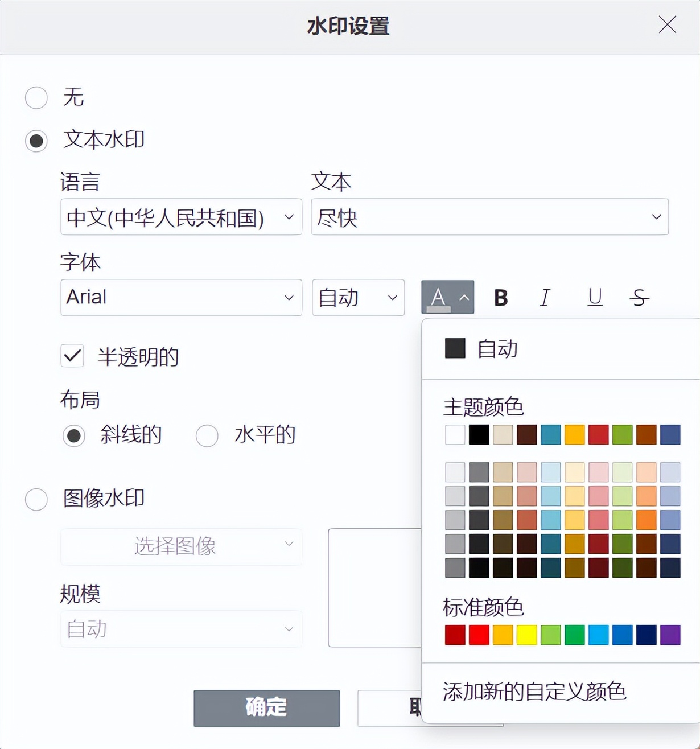Enable the 半透明的 checkbox

[71, 356]
